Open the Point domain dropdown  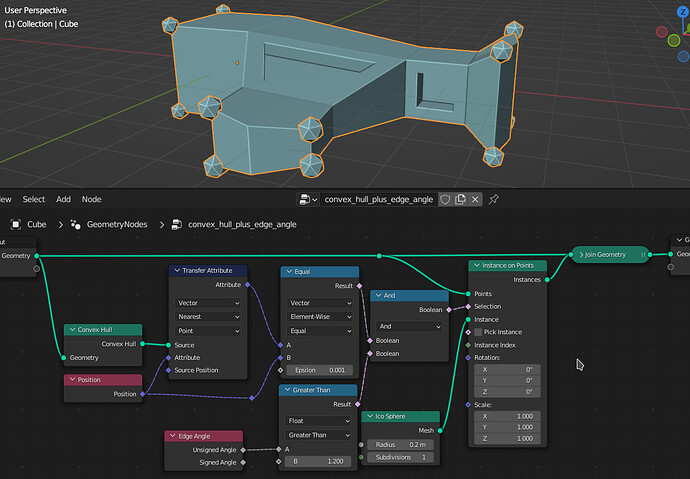[208, 331]
